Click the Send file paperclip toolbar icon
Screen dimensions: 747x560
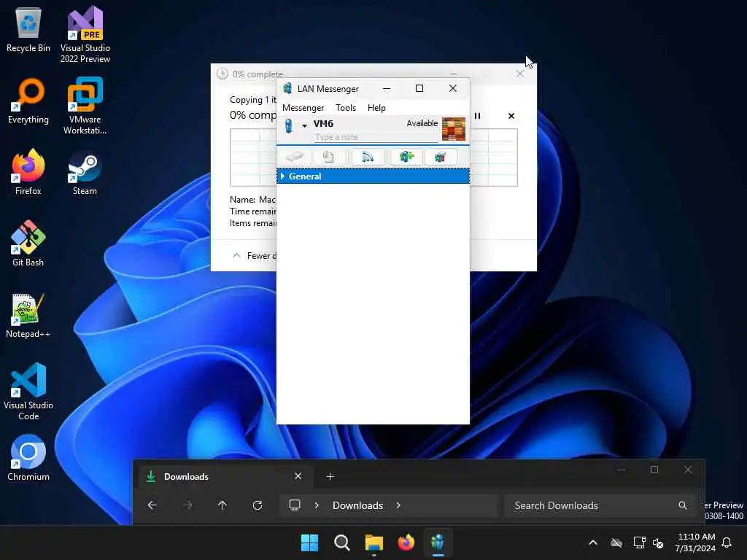coord(328,157)
